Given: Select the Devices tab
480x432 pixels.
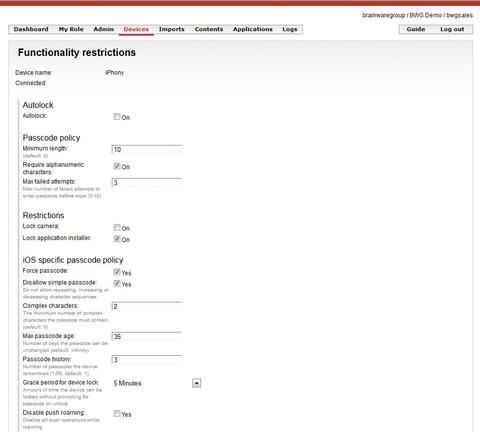Looking at the screenshot, I should click(136, 29).
